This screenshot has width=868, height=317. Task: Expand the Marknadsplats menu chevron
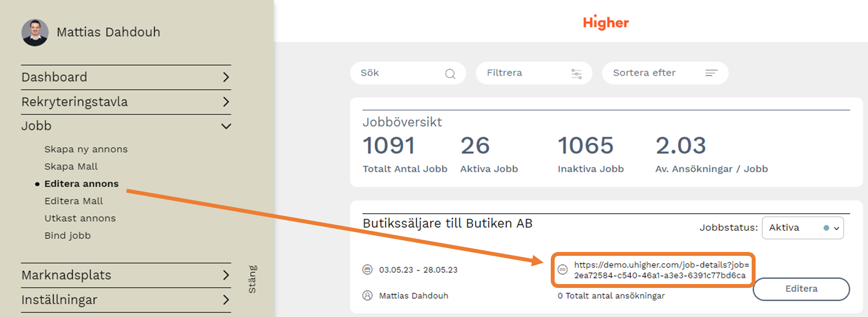click(x=226, y=275)
